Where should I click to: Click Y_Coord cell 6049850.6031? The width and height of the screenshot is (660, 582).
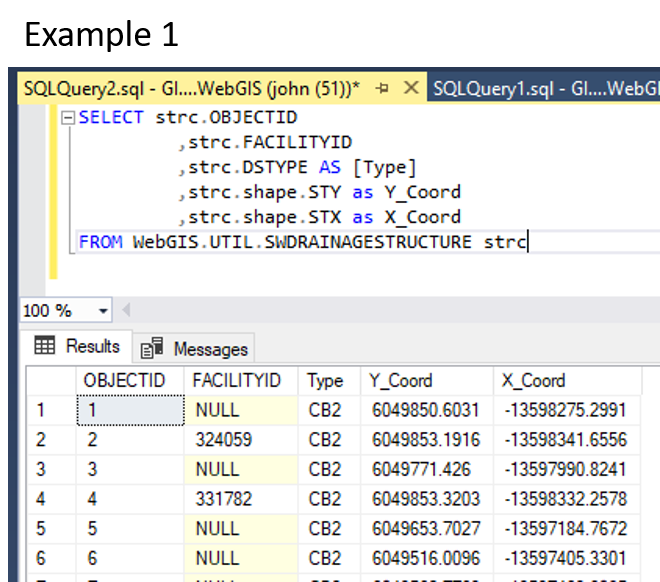pyautogui.click(x=427, y=410)
